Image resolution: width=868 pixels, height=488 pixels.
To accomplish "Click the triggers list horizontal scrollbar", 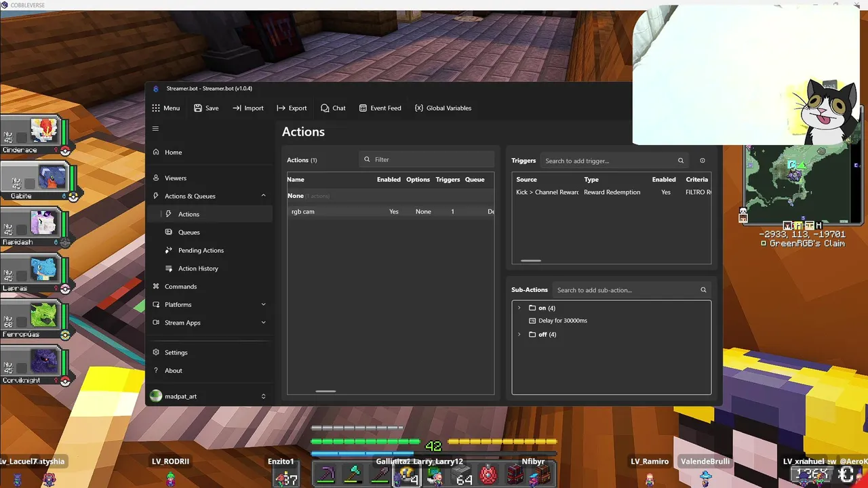I will pos(531,260).
